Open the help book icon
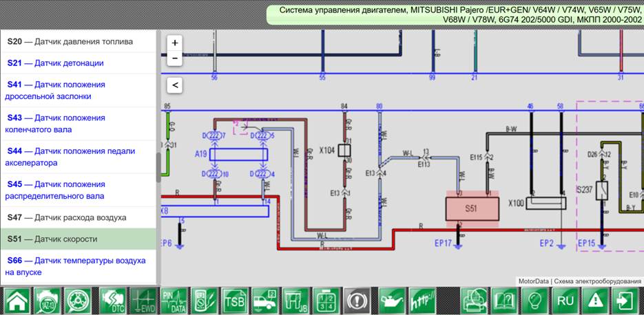This screenshot has height=315, width=644. pyautogui.click(x=504, y=301)
